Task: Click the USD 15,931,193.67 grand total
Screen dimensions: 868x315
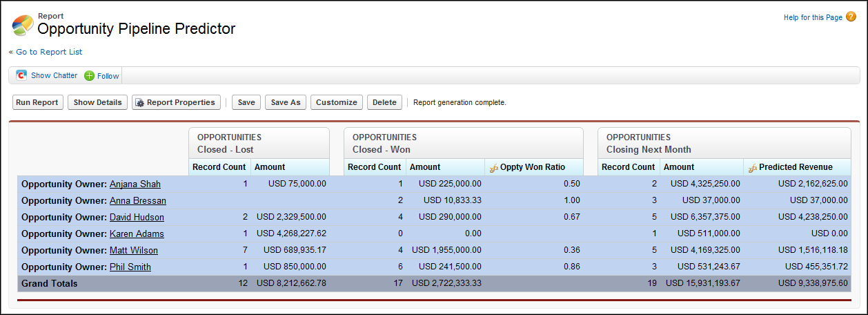Action: click(x=702, y=283)
